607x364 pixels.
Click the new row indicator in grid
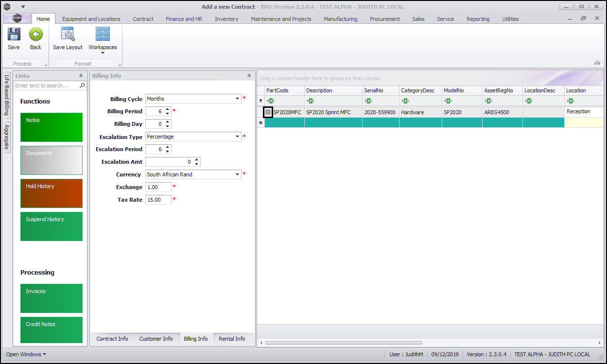pos(261,122)
